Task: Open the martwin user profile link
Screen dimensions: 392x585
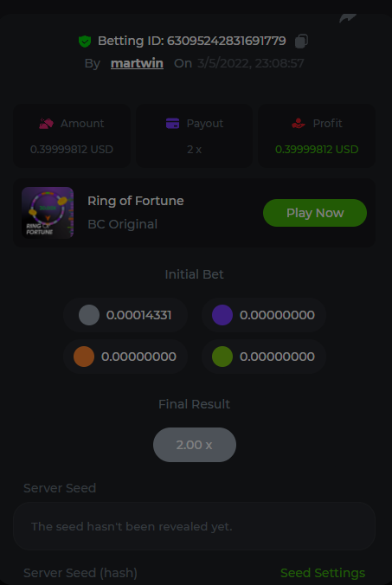Action: 137,63
